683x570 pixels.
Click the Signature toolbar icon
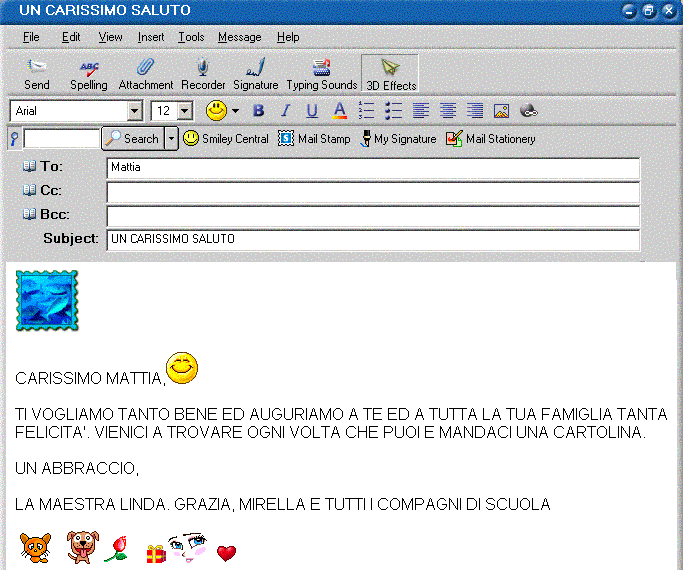point(256,74)
